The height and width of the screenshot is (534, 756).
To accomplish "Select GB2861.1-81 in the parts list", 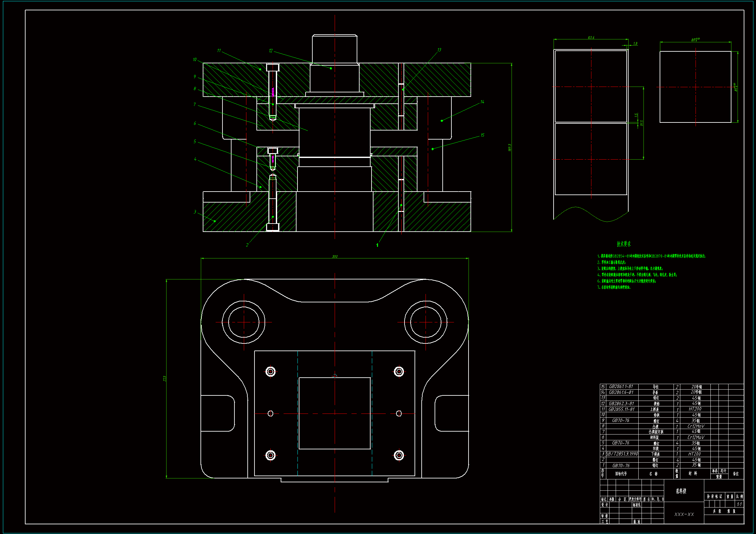I will coord(621,387).
